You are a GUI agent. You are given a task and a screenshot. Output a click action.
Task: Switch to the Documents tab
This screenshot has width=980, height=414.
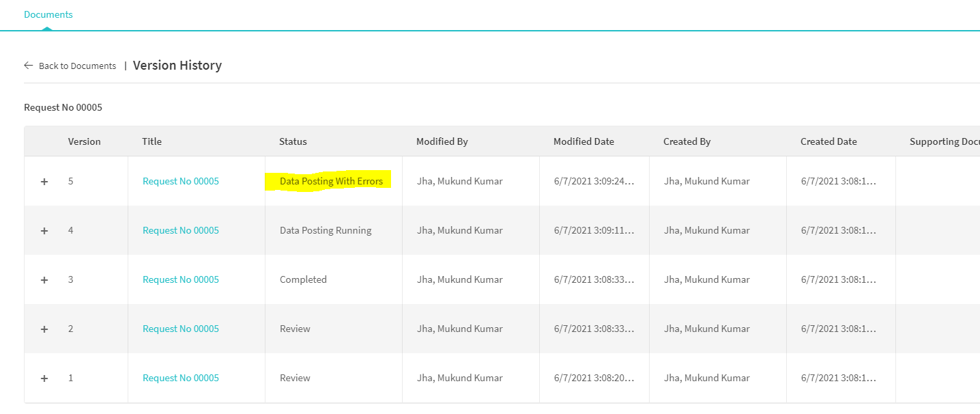[x=48, y=14]
